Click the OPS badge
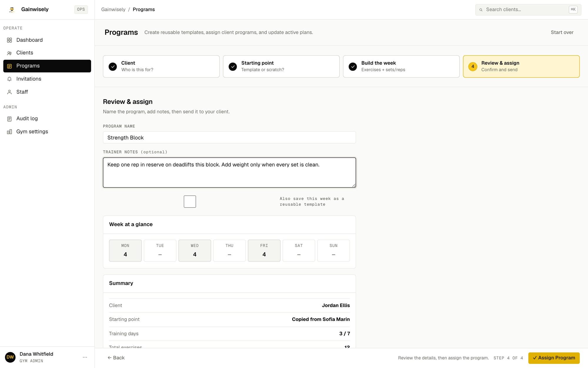Image resolution: width=588 pixels, height=368 pixels. (x=81, y=9)
